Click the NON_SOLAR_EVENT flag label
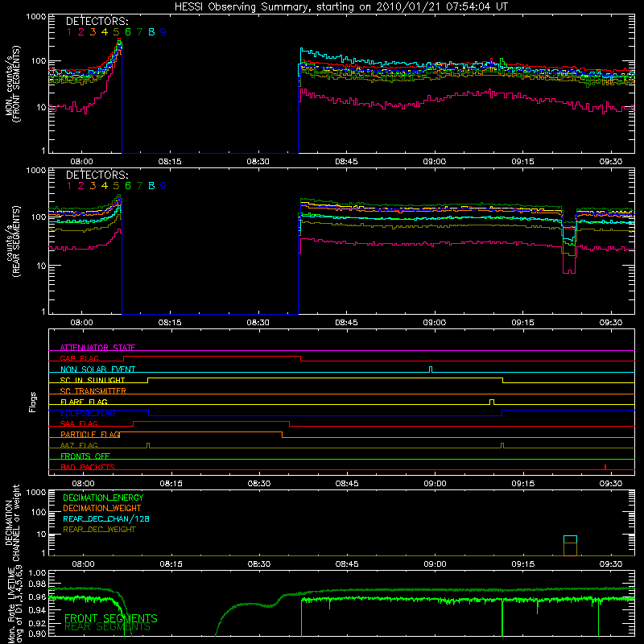 (x=97, y=369)
